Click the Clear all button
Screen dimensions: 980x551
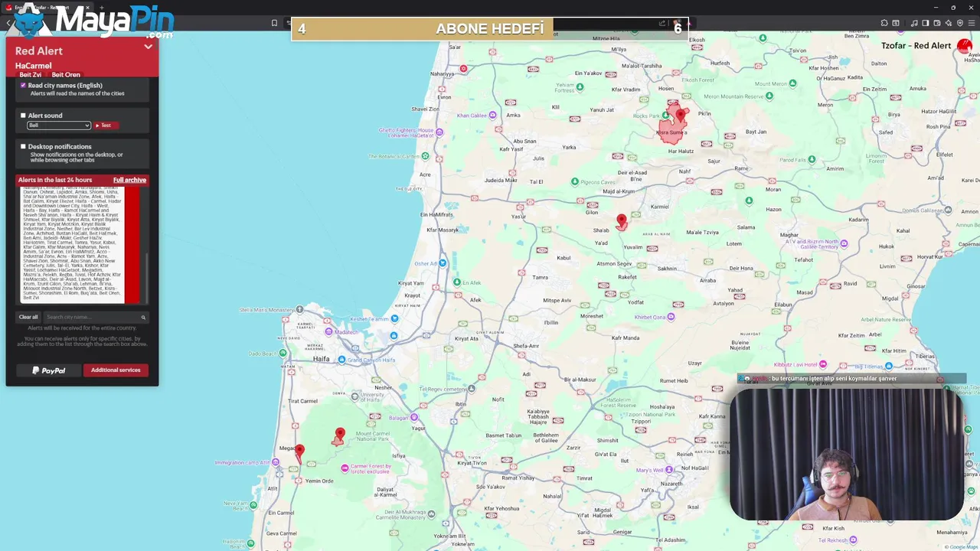[x=28, y=317]
